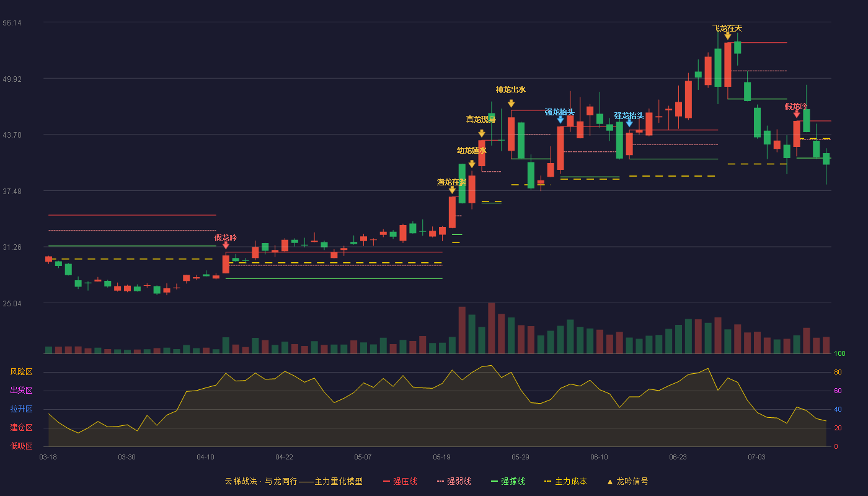868x496 pixels.
Task: Toggle the 强弱线 legend entry
Action: pos(454,481)
